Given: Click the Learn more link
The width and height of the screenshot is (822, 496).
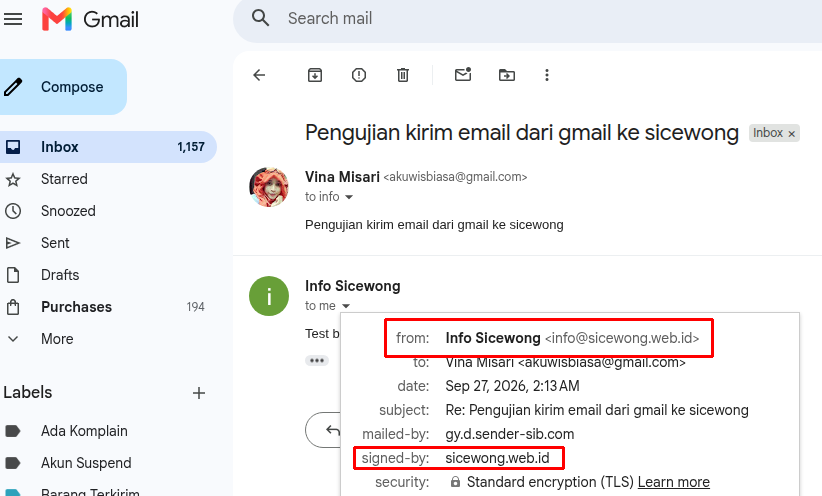Looking at the screenshot, I should [x=674, y=482].
